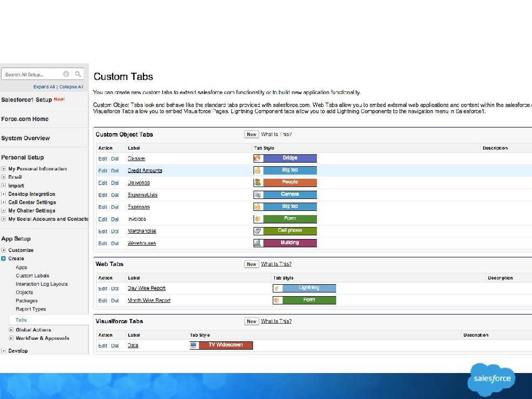Edit the Month Wise Report tab

pos(103,301)
